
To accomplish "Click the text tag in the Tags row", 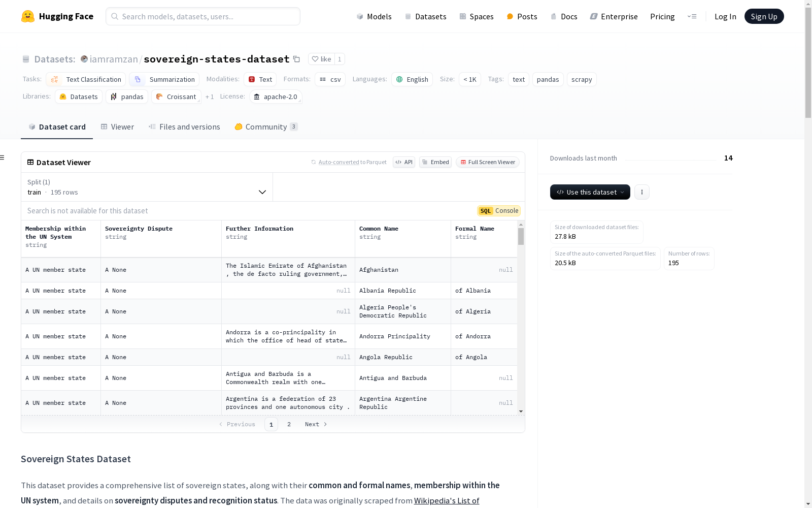I will (519, 79).
